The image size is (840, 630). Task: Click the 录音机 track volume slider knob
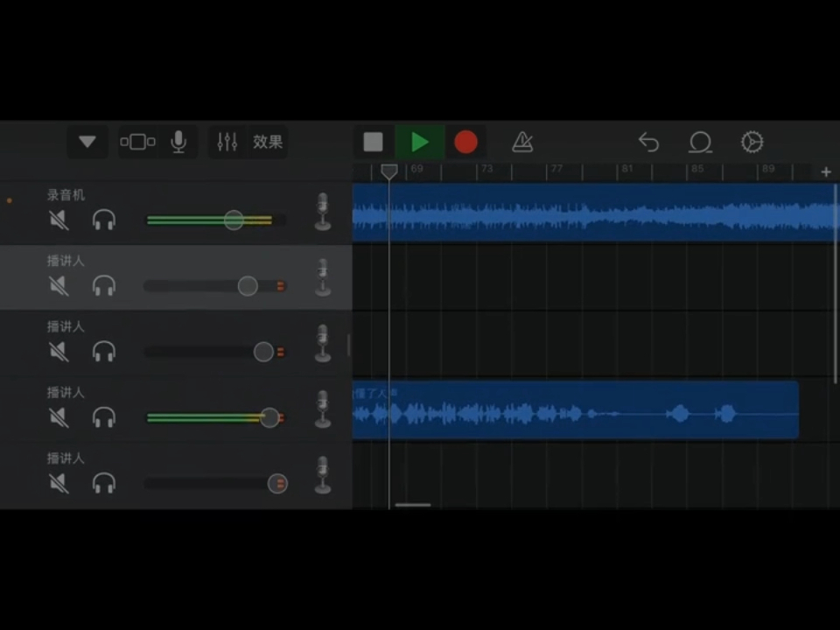point(234,220)
